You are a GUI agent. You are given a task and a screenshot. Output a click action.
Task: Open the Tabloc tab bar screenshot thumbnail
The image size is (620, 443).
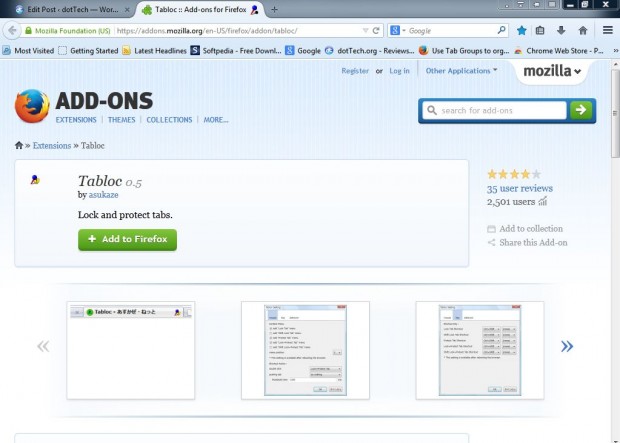click(131, 350)
